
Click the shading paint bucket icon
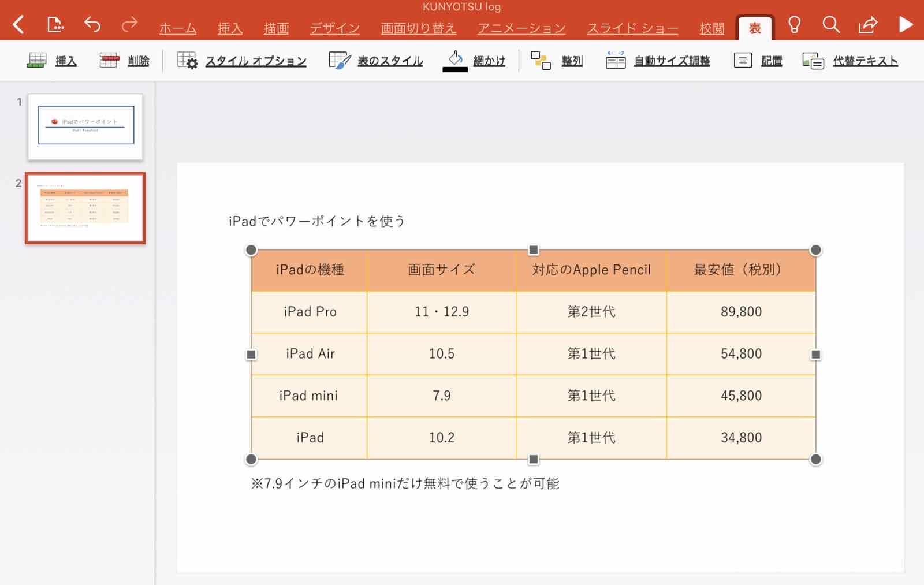coord(455,57)
